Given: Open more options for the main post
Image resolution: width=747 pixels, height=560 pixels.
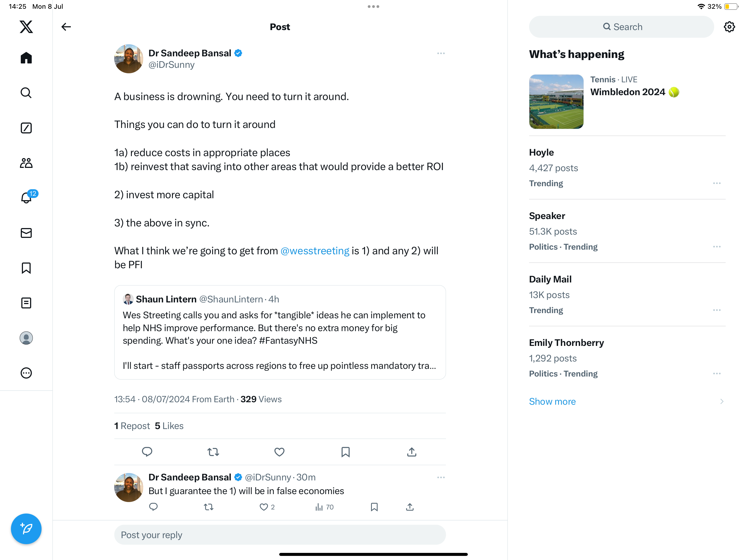Looking at the screenshot, I should (441, 53).
